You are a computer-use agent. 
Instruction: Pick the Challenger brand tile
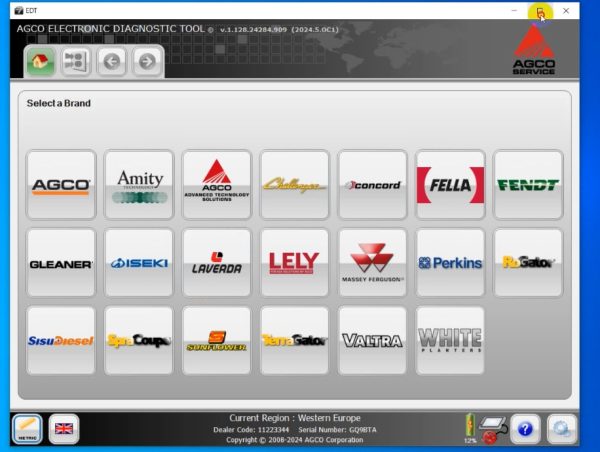(294, 185)
